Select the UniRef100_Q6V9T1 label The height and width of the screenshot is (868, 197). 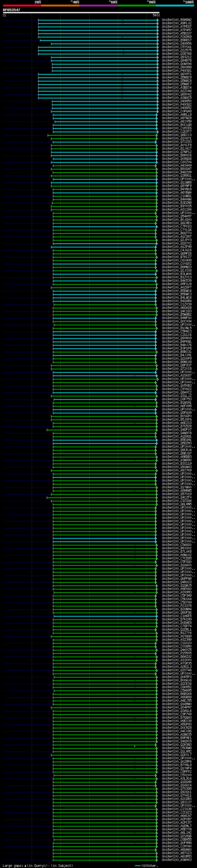point(176,74)
